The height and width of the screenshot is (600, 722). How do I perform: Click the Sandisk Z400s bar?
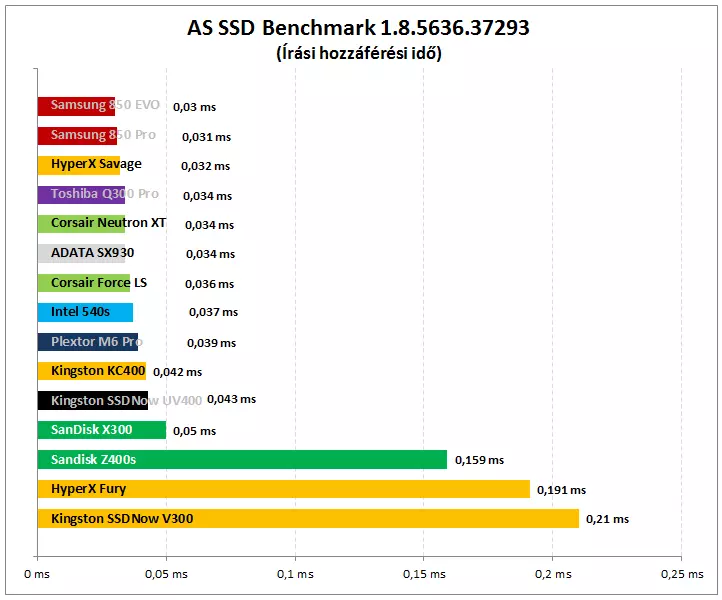[x=242, y=459]
